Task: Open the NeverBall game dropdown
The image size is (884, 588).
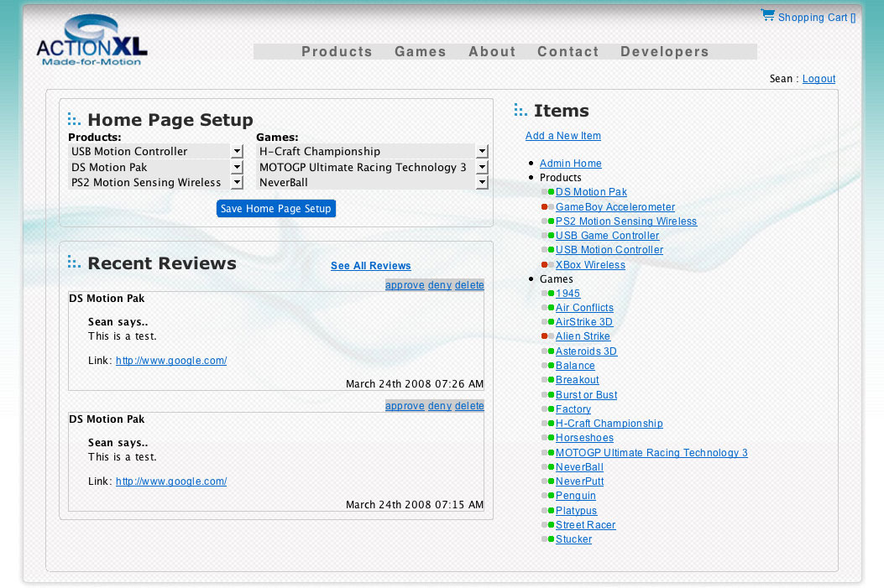Action: coord(372,183)
